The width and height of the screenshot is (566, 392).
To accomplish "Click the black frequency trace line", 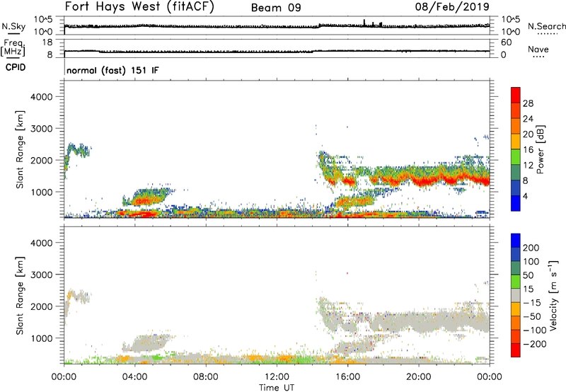I will point(277,52).
